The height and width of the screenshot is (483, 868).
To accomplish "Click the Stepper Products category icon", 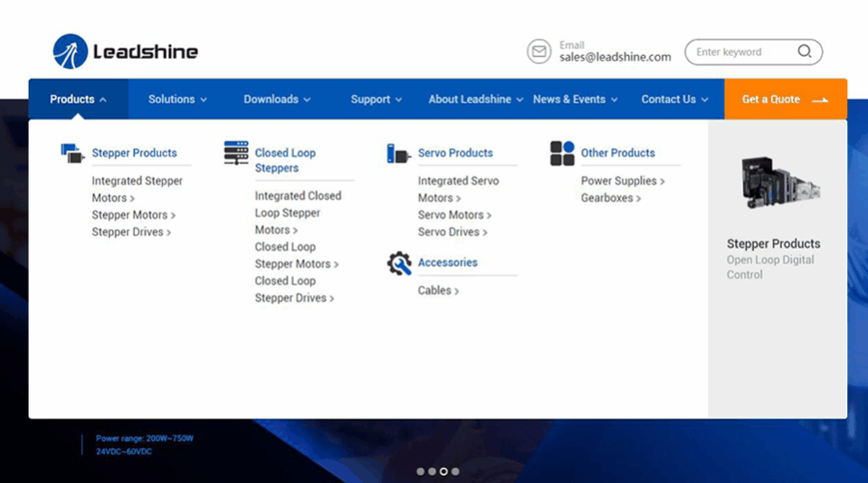I will point(72,153).
